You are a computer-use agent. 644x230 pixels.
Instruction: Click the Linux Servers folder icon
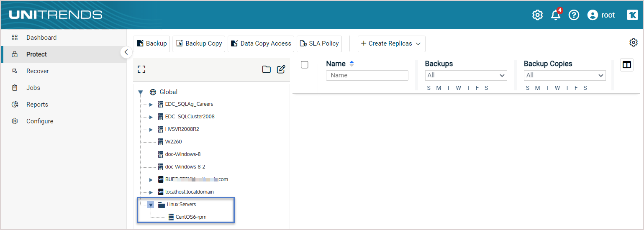click(x=162, y=204)
